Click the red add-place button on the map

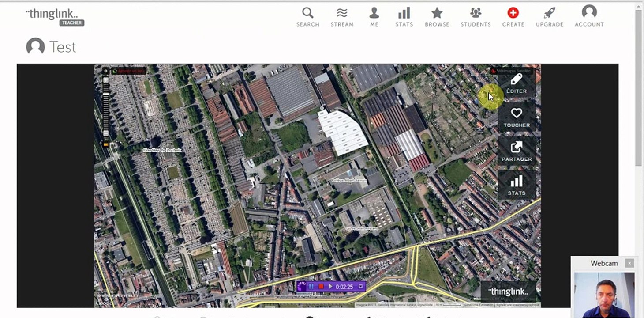128,71
